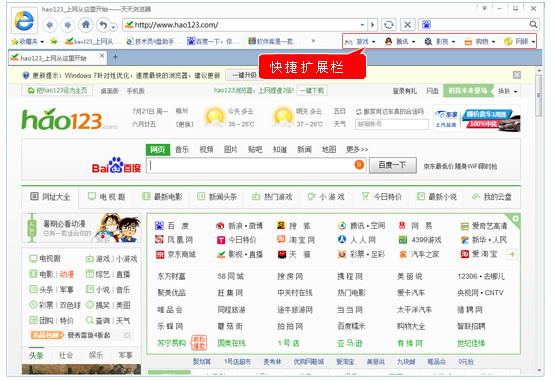Open 淘宝网 link

pyautogui.click(x=296, y=240)
